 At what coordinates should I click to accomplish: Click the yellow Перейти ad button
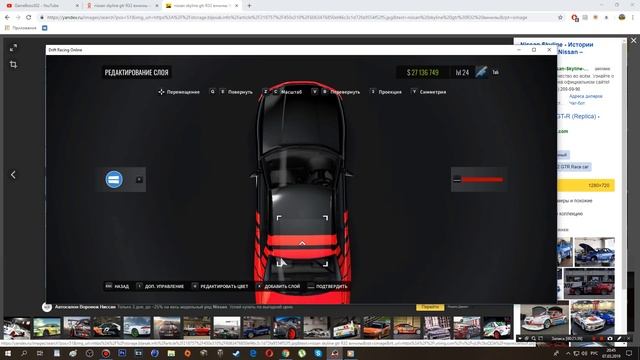click(x=430, y=307)
